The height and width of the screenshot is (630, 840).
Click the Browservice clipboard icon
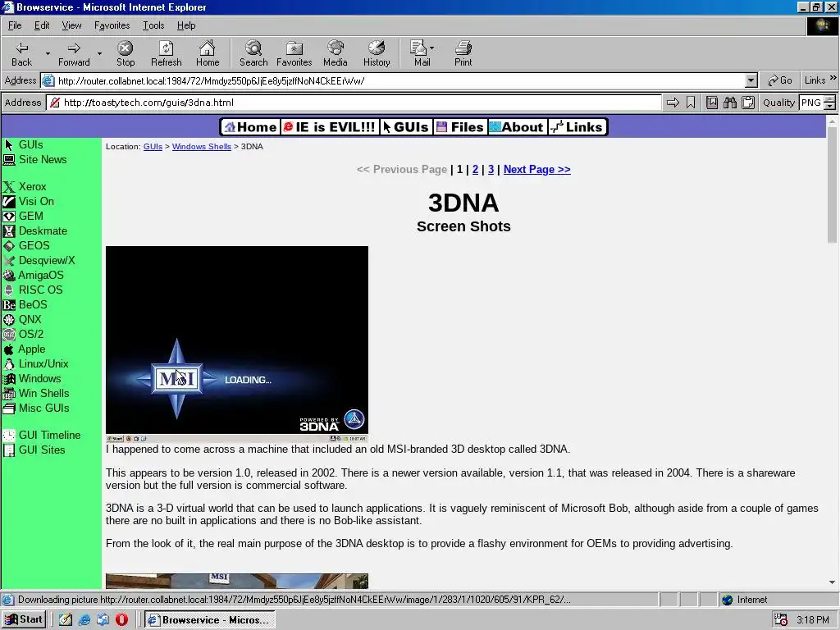click(x=748, y=103)
